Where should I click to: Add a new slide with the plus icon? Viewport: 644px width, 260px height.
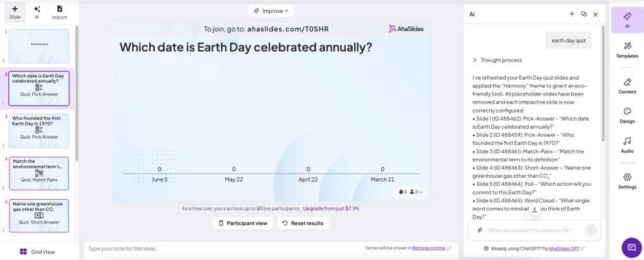coord(15,13)
